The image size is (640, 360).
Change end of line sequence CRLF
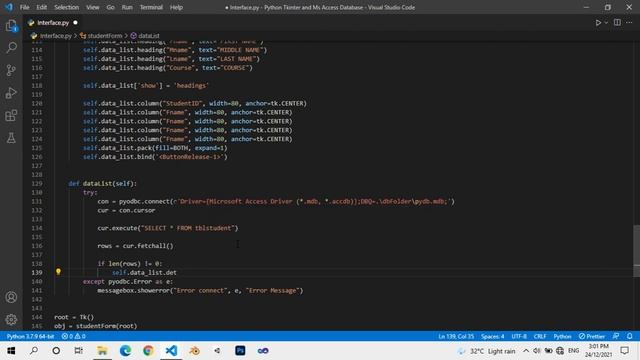(x=540, y=336)
